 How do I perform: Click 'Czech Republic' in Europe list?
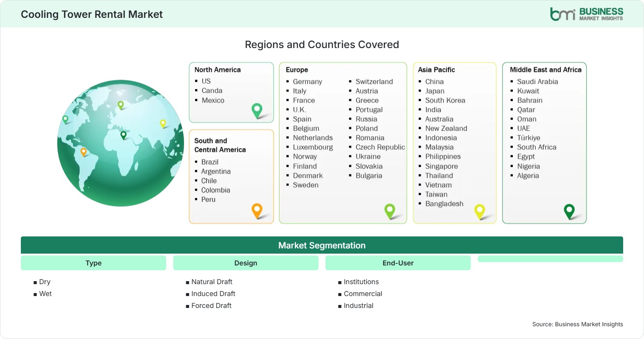coord(380,147)
